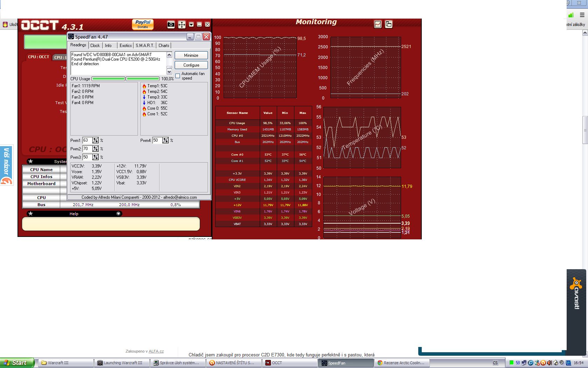Click the CPU Name row label in OCCT

click(41, 170)
